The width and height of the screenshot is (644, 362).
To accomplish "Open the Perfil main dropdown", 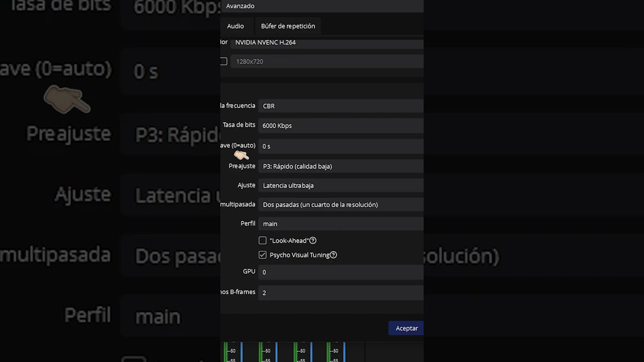I will click(341, 224).
